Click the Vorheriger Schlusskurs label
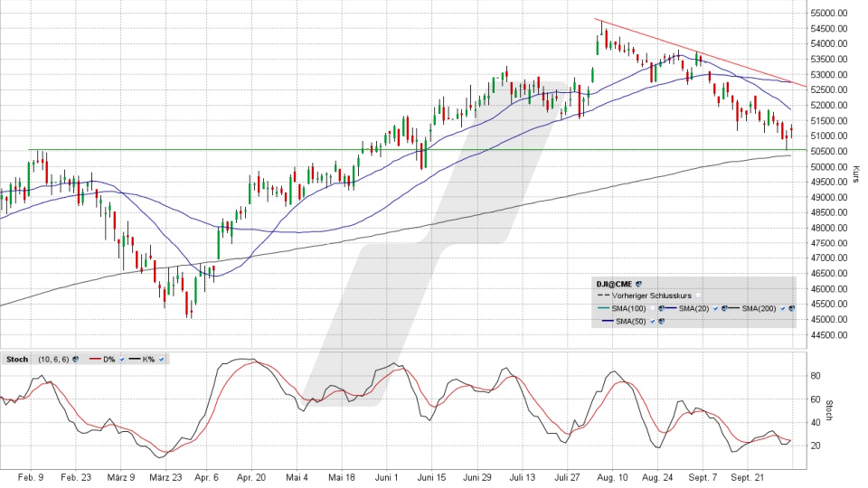 click(x=652, y=296)
